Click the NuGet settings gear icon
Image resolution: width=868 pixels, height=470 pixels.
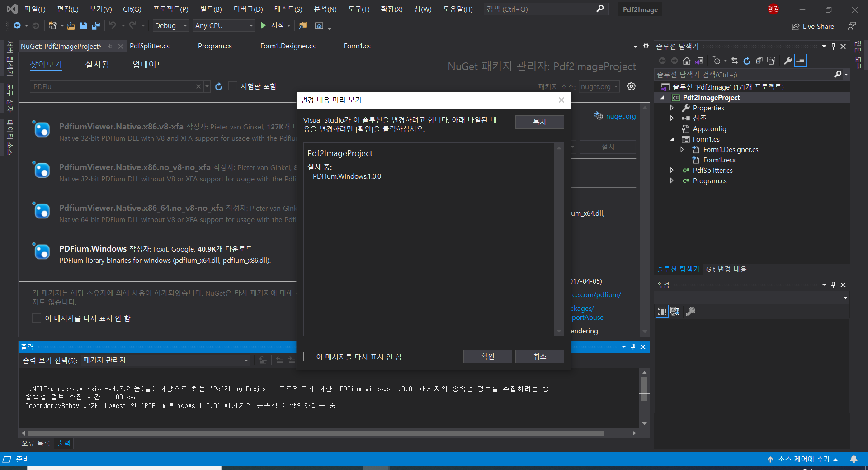point(632,86)
